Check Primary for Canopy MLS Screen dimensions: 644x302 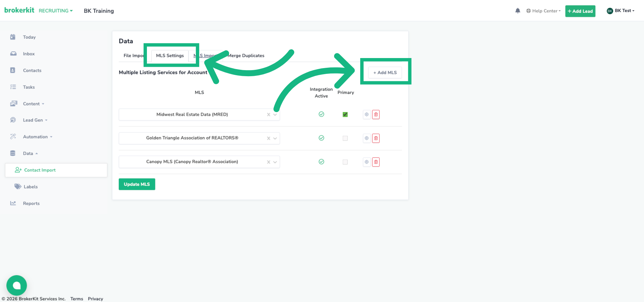pos(345,162)
